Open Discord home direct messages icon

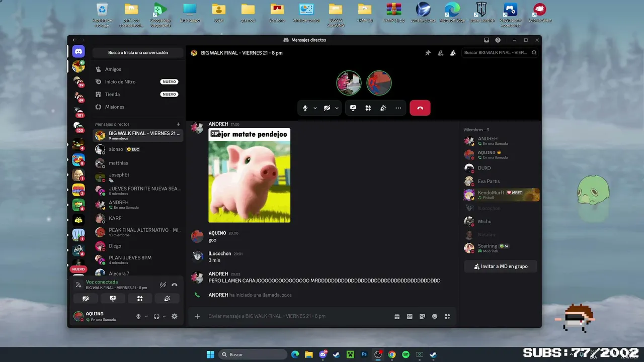78,51
